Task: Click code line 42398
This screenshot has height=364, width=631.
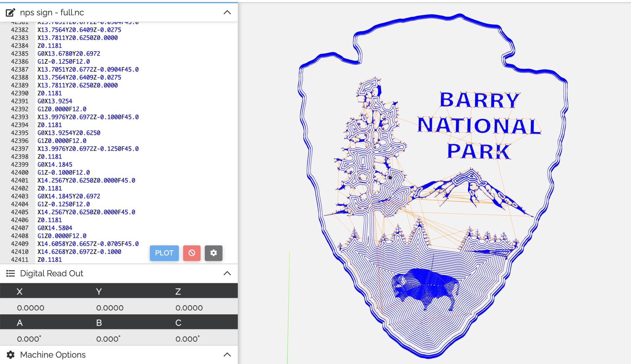Action: pos(50,156)
